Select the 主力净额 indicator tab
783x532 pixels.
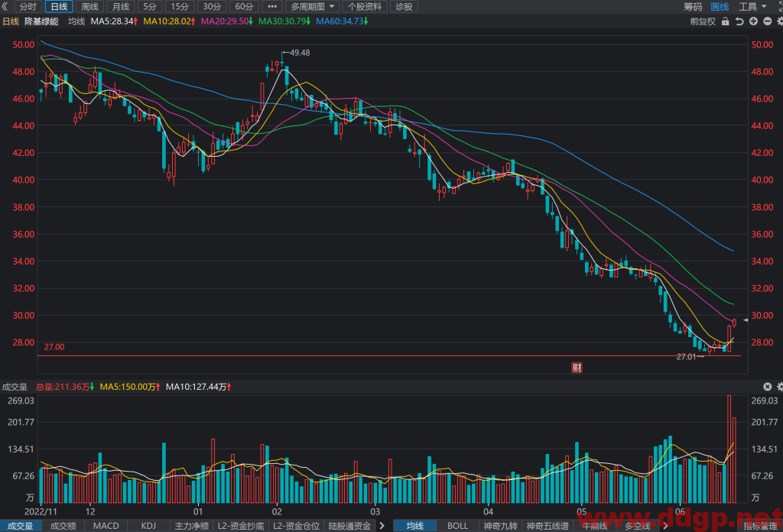[x=192, y=526]
